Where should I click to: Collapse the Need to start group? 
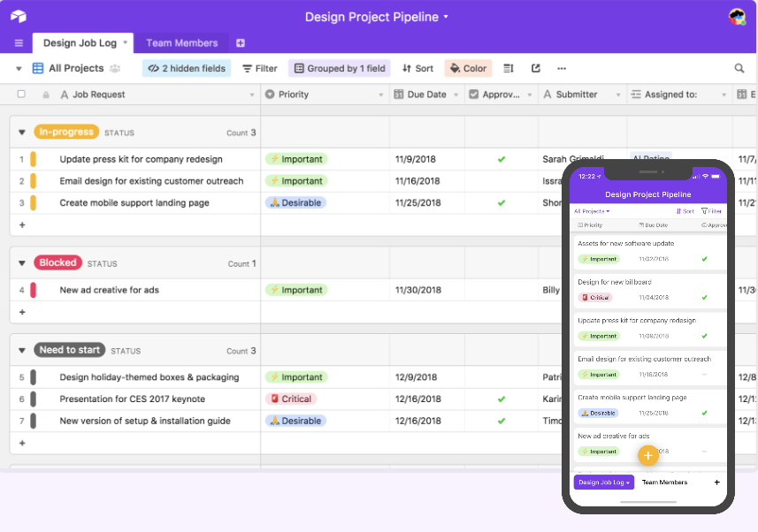[22, 350]
